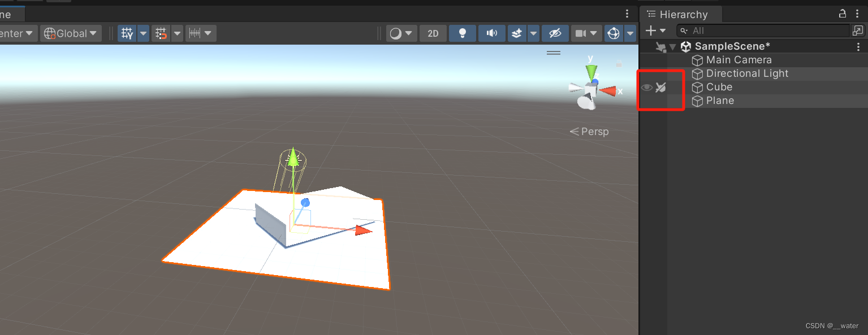The height and width of the screenshot is (335, 868).
Task: Click Persp to switch camera projection
Action: point(594,131)
